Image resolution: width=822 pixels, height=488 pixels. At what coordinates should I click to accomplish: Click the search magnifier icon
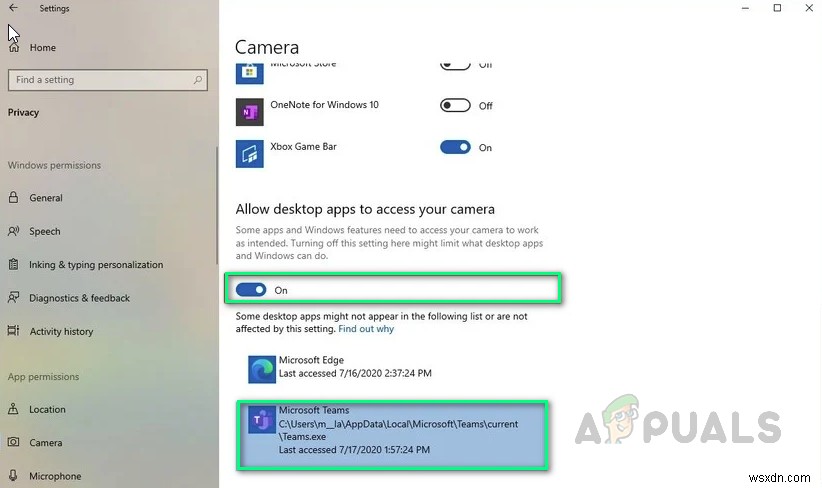(x=198, y=80)
